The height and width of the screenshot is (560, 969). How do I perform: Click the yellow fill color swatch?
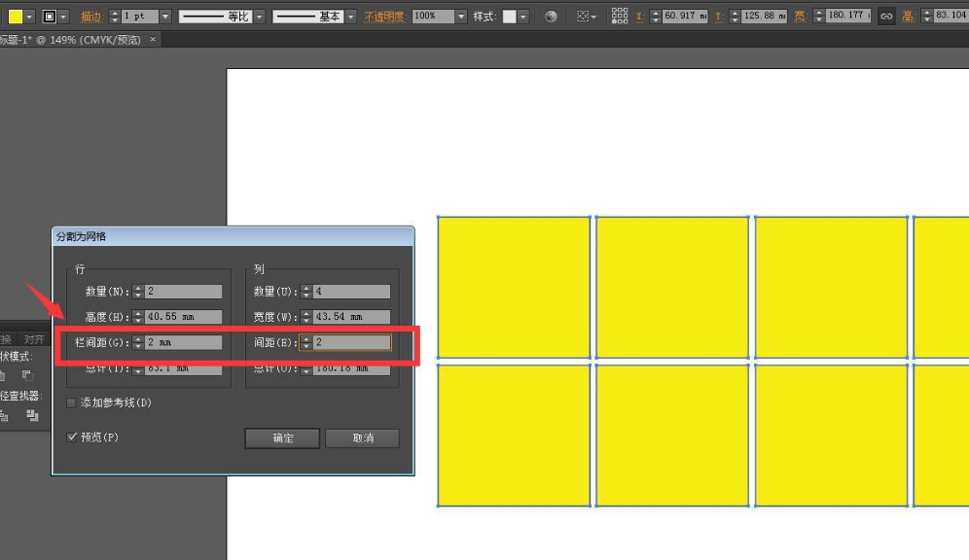coord(16,17)
